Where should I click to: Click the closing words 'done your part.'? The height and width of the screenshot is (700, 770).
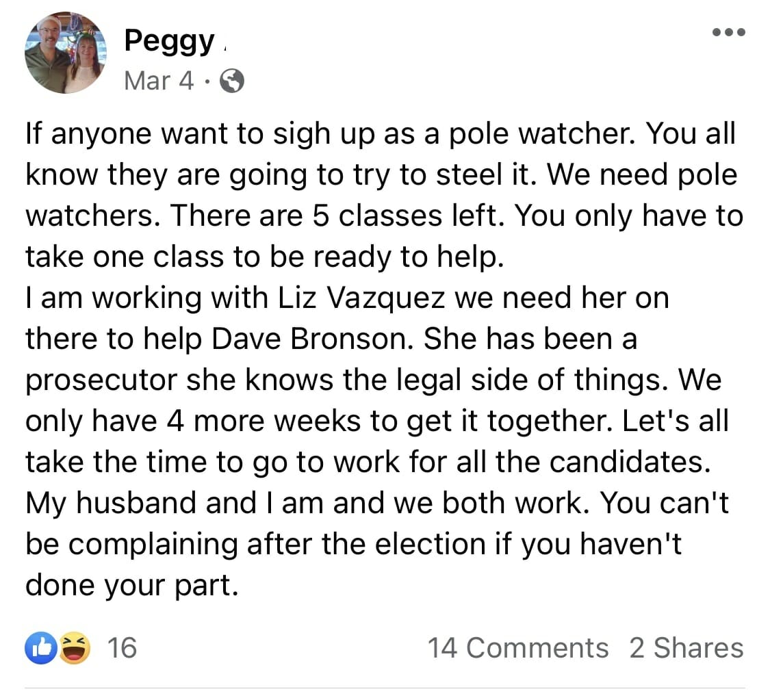131,587
